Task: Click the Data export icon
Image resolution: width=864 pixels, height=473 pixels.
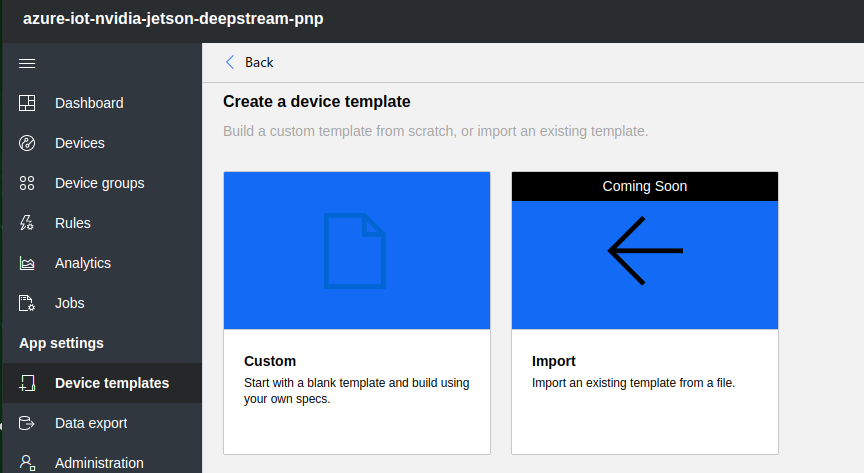Action: click(27, 423)
